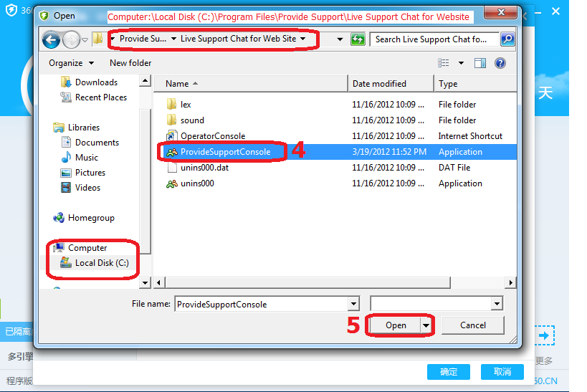Sort by Name column header
Viewport: 587px width, 392px height.
tap(251, 84)
